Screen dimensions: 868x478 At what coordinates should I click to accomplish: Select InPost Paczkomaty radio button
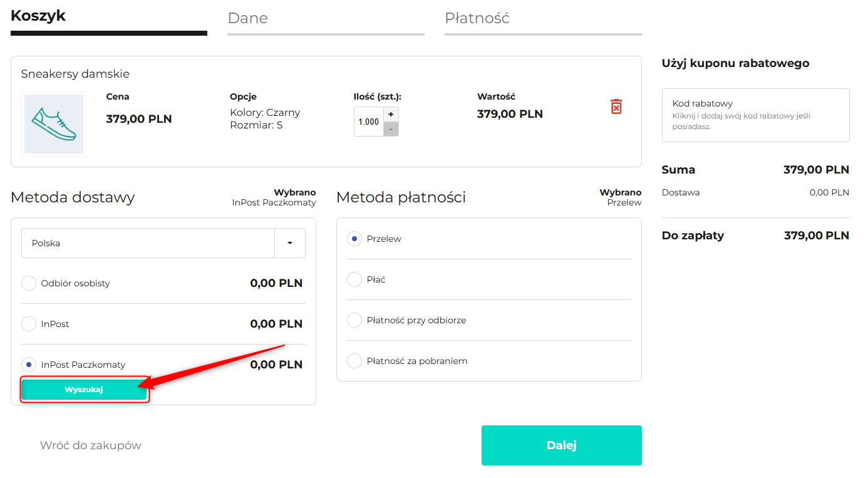tap(29, 365)
